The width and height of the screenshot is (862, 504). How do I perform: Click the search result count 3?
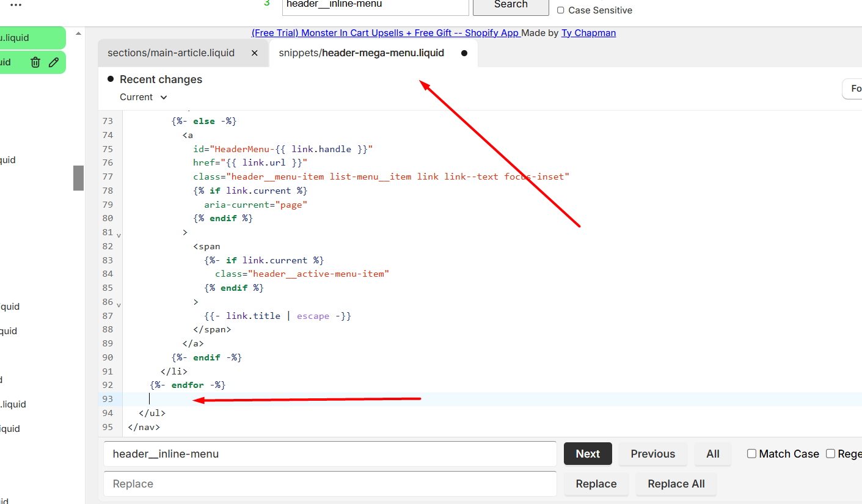coord(266,4)
